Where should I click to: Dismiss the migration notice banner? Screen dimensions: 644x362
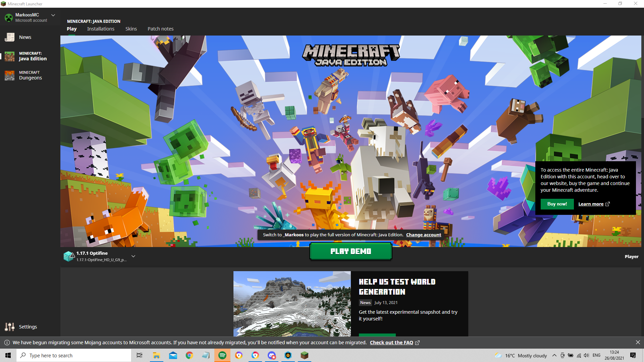point(638,342)
